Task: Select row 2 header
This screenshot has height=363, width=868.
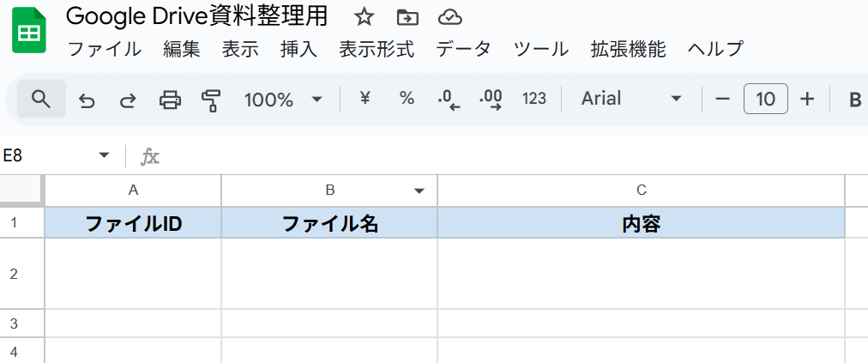Action: pyautogui.click(x=21, y=274)
